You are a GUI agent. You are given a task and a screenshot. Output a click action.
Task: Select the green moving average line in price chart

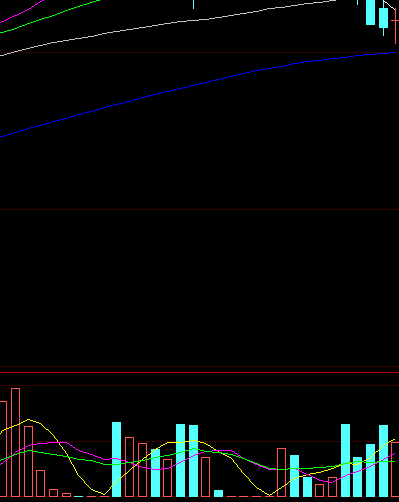[x=50, y=16]
